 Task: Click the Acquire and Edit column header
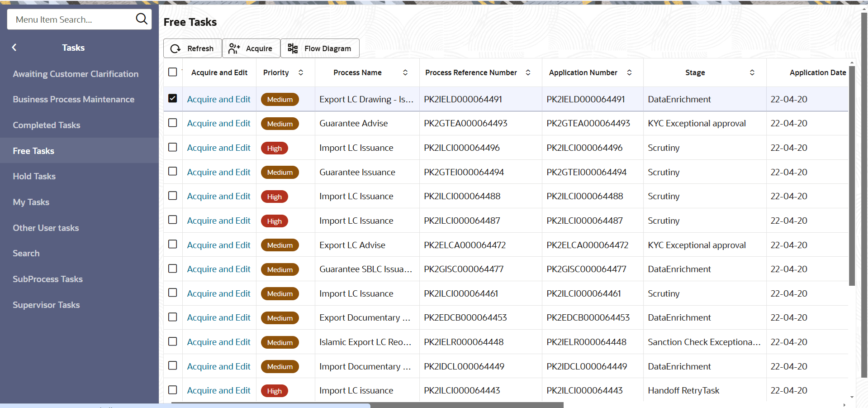[219, 72]
